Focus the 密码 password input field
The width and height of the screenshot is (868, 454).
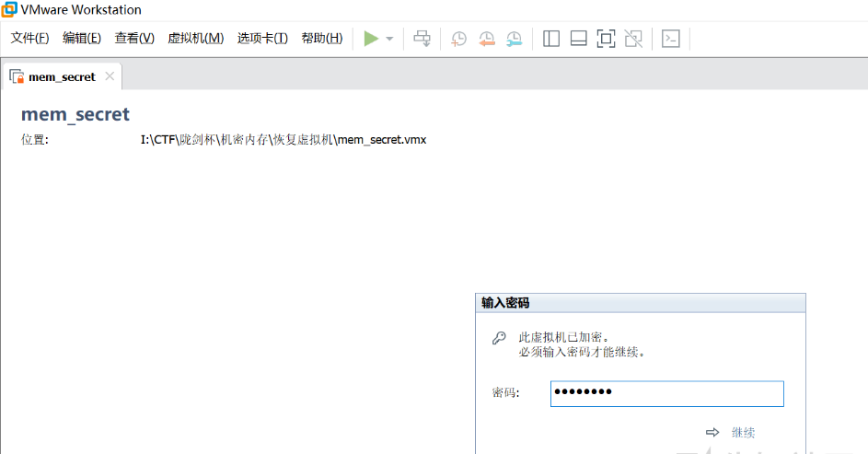(667, 393)
